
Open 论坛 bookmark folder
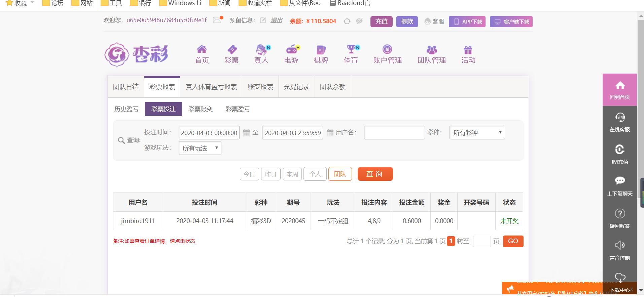(x=52, y=3)
